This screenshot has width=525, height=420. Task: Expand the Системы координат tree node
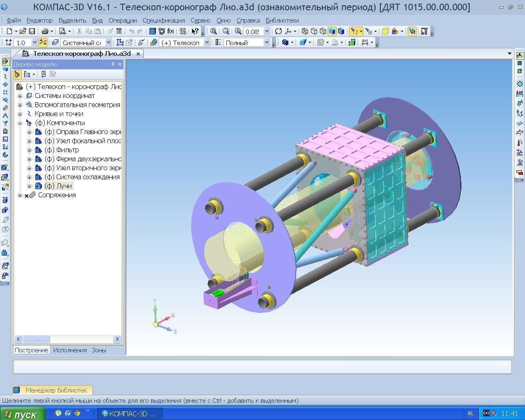tap(20, 96)
